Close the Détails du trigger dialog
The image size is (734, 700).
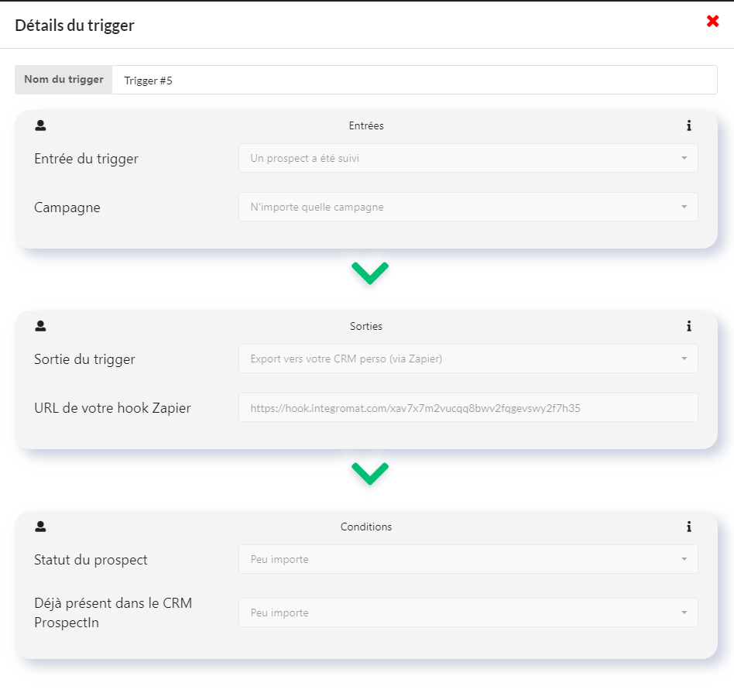[712, 21]
